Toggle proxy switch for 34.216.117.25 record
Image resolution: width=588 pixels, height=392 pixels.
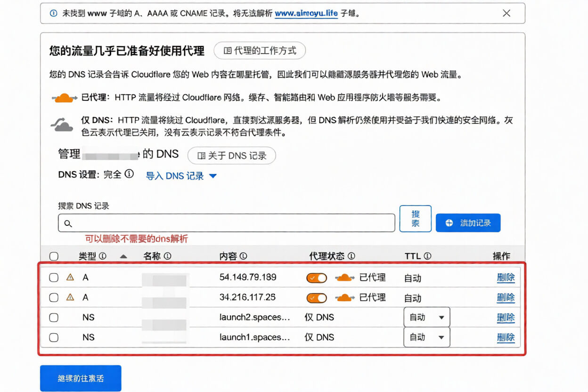click(317, 298)
